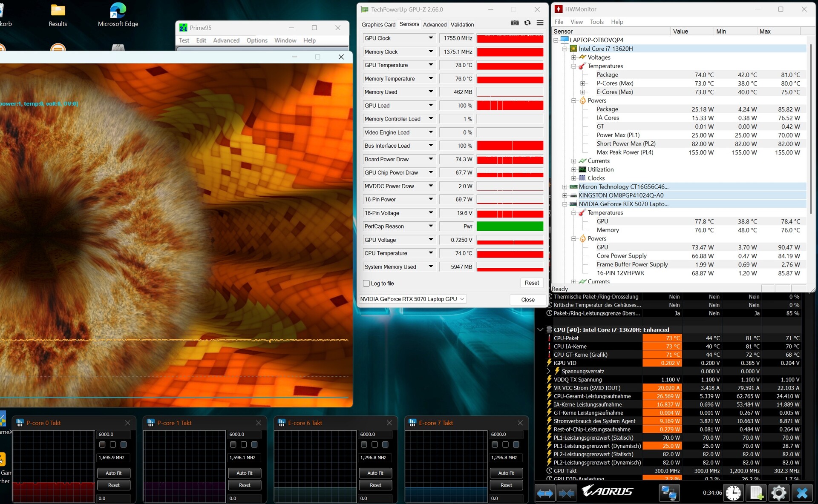Expand the Voltages node in HWMonitor
Image resolution: width=818 pixels, height=504 pixels.
click(574, 57)
